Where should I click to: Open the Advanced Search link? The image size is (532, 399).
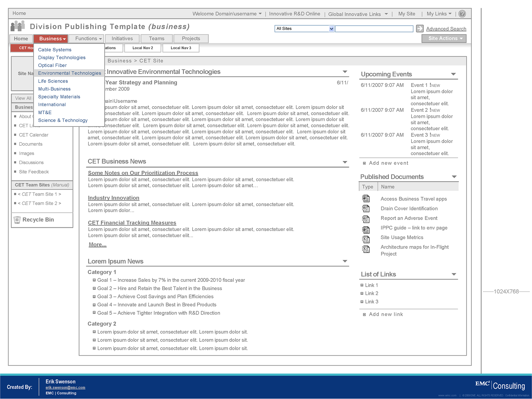click(446, 29)
